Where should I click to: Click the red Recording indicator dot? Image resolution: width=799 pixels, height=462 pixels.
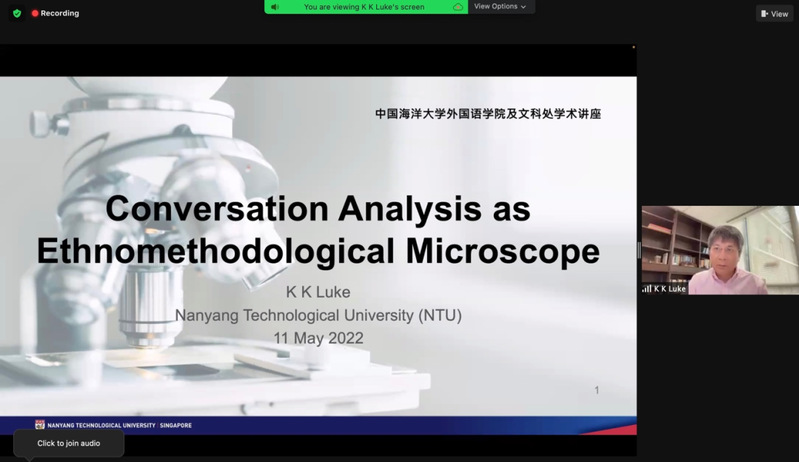pyautogui.click(x=35, y=13)
